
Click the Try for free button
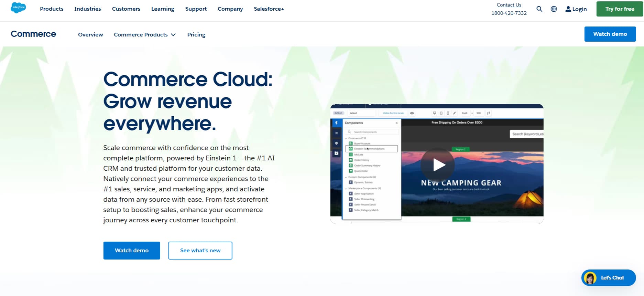[620, 9]
